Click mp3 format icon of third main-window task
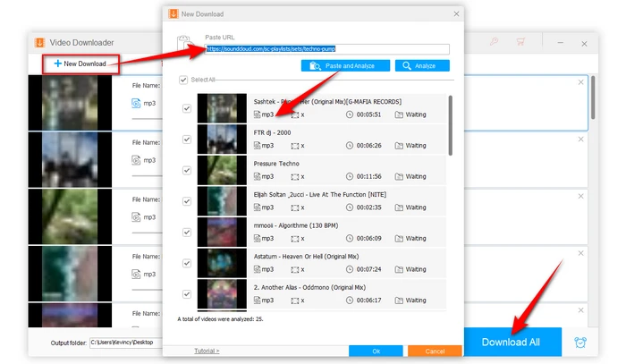The width and height of the screenshot is (626, 364). 136,217
